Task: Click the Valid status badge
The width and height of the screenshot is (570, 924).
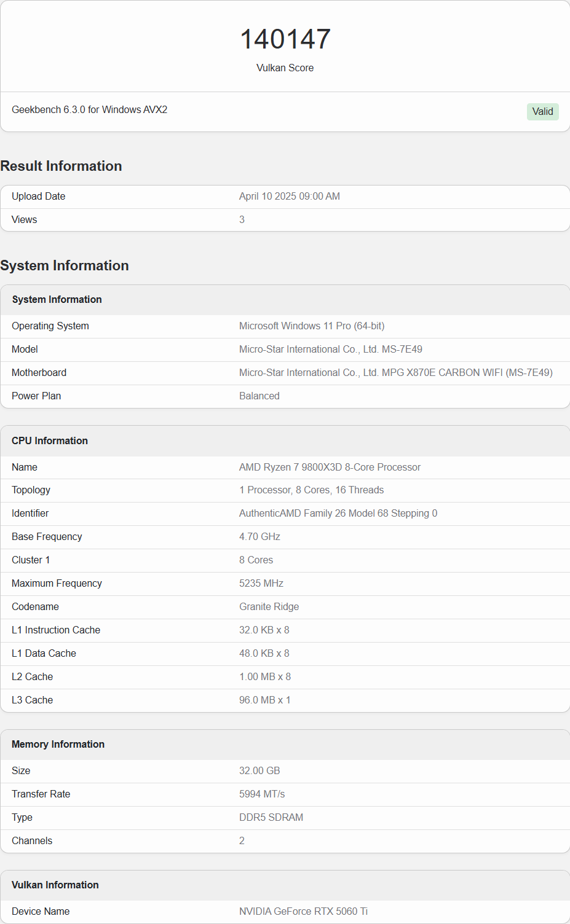Action: click(542, 111)
